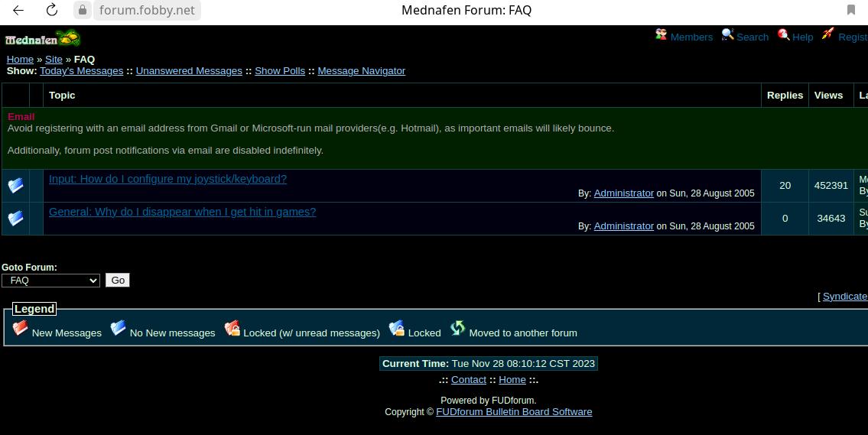This screenshot has width=868, height=435.
Task: Click the bookmark icon in browser bar
Action: point(851,10)
